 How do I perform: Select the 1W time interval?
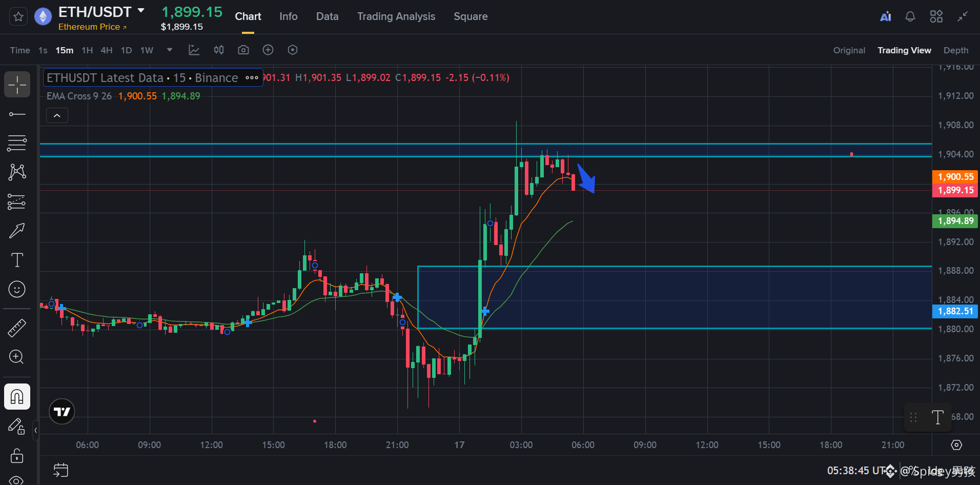[147, 50]
